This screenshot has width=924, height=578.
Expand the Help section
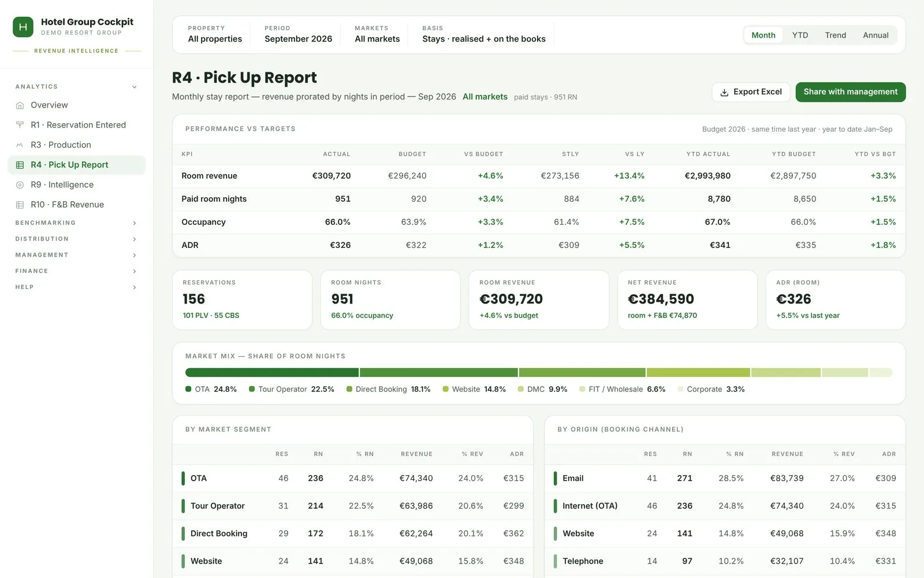(76, 287)
